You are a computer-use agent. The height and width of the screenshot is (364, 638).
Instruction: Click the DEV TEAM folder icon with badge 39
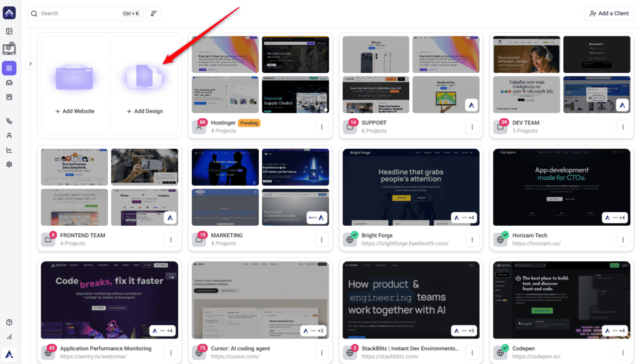(x=500, y=127)
